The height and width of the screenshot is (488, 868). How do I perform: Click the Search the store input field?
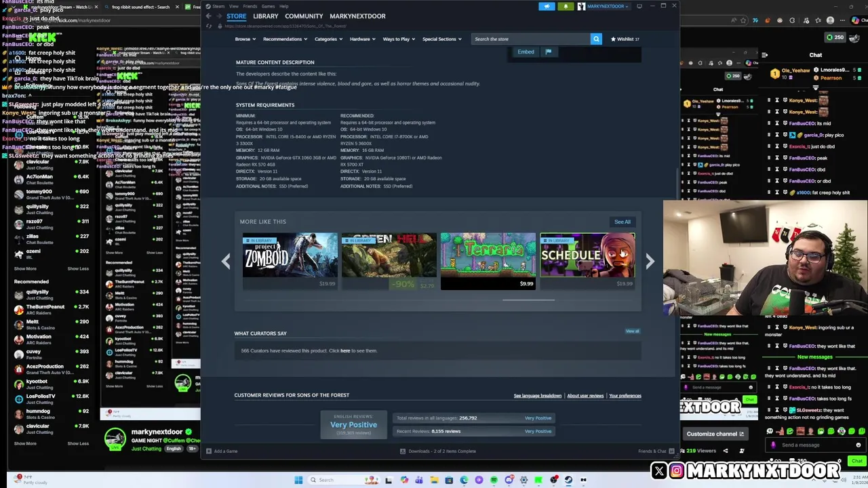click(531, 39)
